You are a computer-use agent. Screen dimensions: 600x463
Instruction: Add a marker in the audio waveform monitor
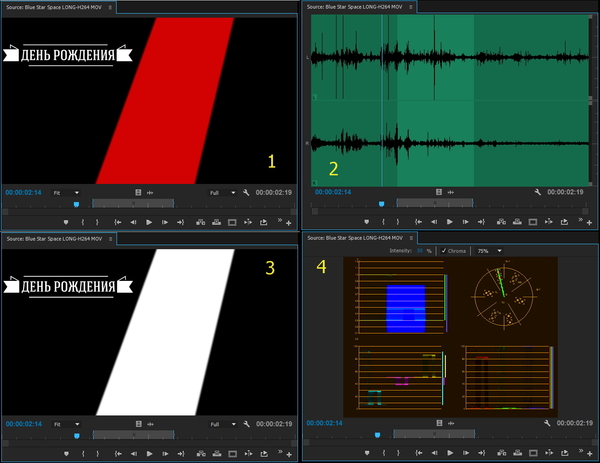368,221
